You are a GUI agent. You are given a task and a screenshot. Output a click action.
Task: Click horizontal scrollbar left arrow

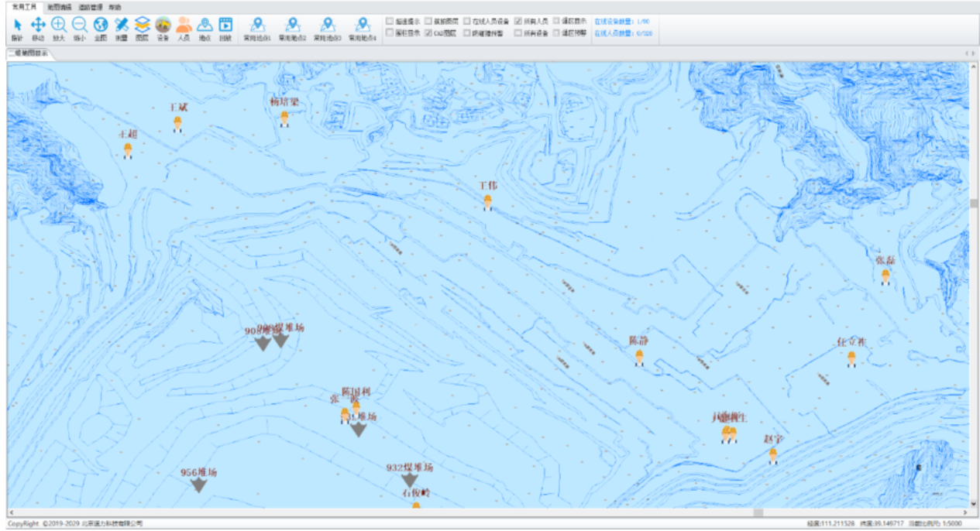click(11, 512)
